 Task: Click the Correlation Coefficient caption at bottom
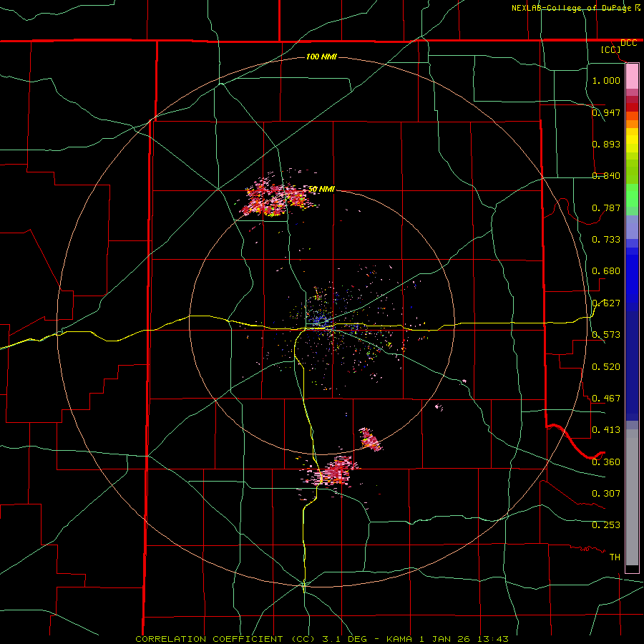[322, 639]
